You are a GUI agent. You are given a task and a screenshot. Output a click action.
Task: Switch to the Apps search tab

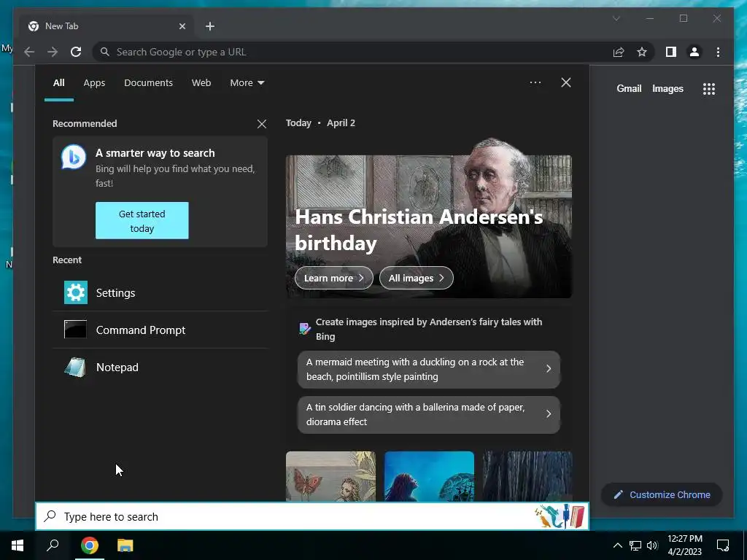pos(94,83)
